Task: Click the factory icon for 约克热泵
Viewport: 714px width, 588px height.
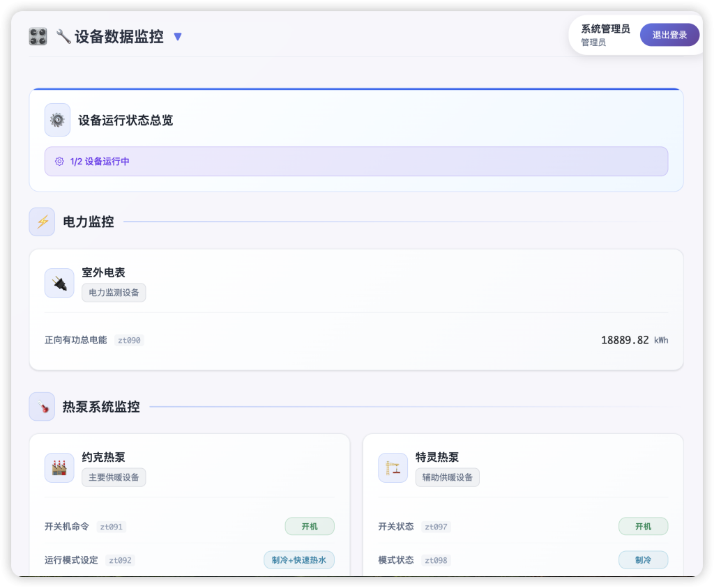Action: tap(59, 467)
